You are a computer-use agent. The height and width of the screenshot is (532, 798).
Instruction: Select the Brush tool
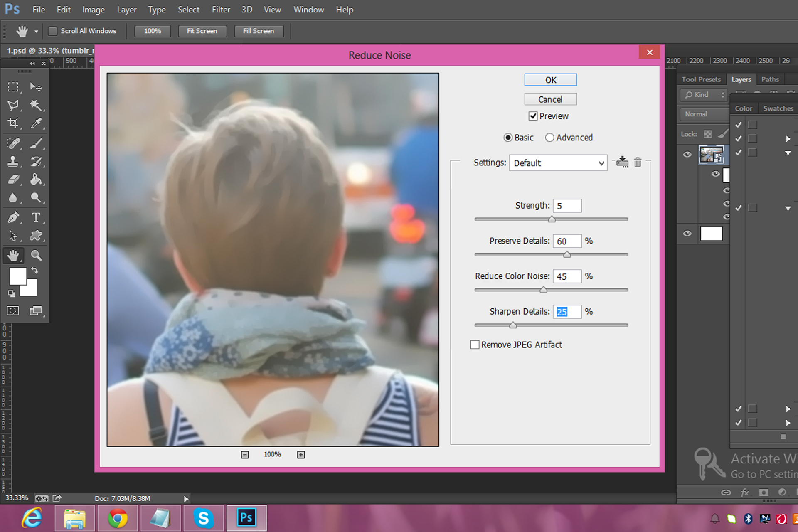(36, 143)
